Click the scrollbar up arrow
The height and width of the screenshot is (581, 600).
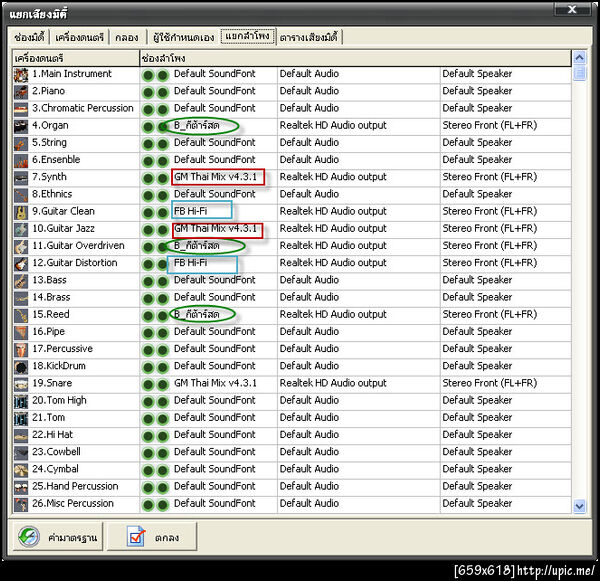click(x=579, y=58)
